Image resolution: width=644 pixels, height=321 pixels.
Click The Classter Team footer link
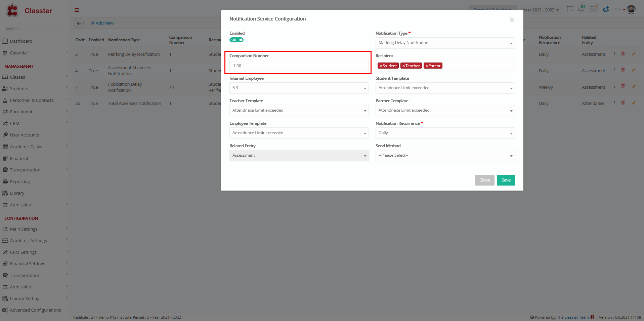[573, 317]
